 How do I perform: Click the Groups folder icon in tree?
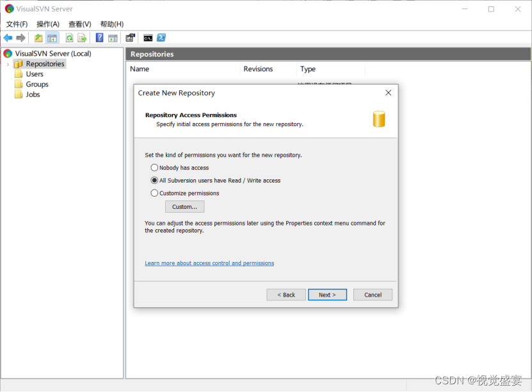(x=19, y=84)
